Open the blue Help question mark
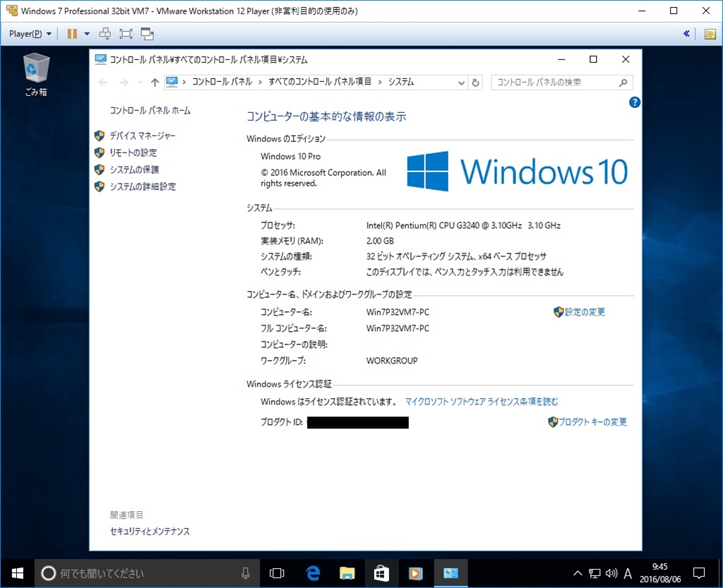Image resolution: width=723 pixels, height=588 pixels. [635, 102]
